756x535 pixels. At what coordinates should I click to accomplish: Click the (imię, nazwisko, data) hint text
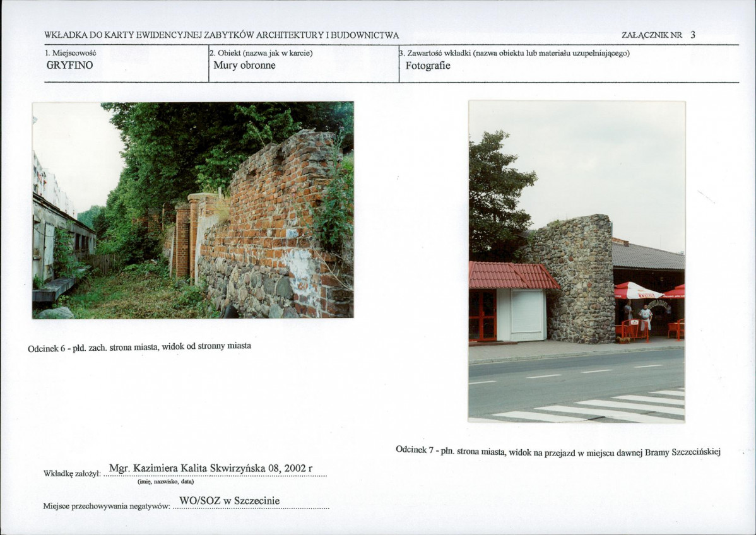pos(166,481)
